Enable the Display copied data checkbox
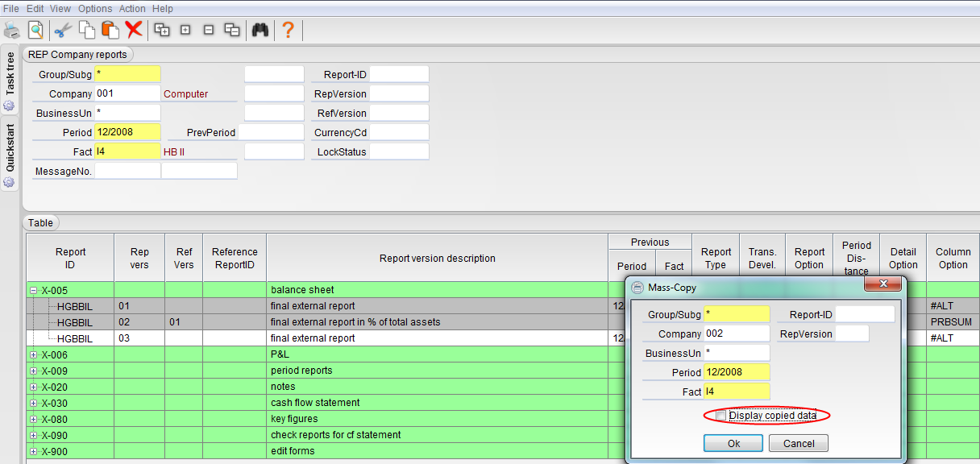The width and height of the screenshot is (980, 464). [x=721, y=416]
